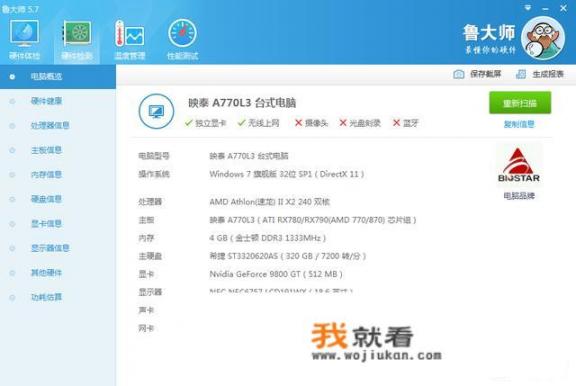
Task: Click the 鲁大师 mascot avatar
Action: (543, 38)
